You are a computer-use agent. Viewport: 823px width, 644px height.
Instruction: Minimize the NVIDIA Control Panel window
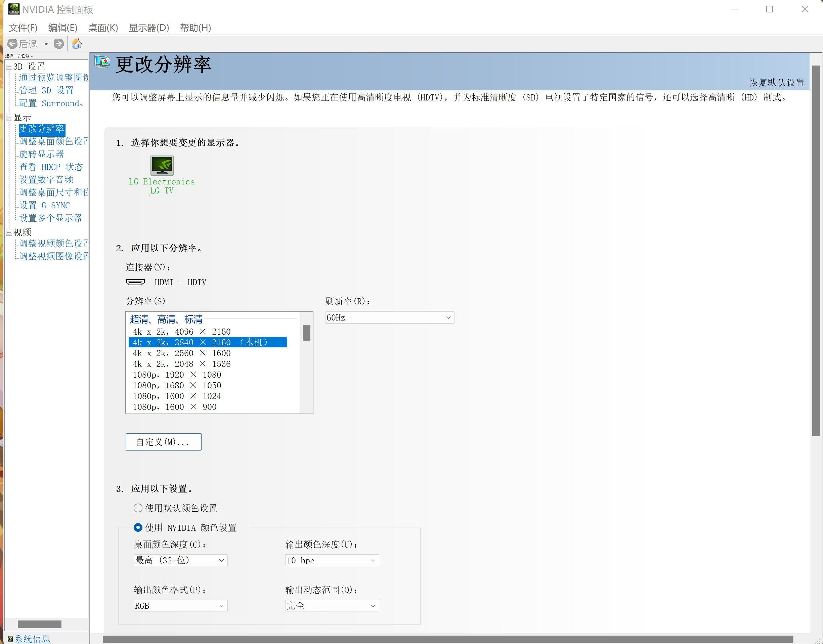tap(734, 9)
